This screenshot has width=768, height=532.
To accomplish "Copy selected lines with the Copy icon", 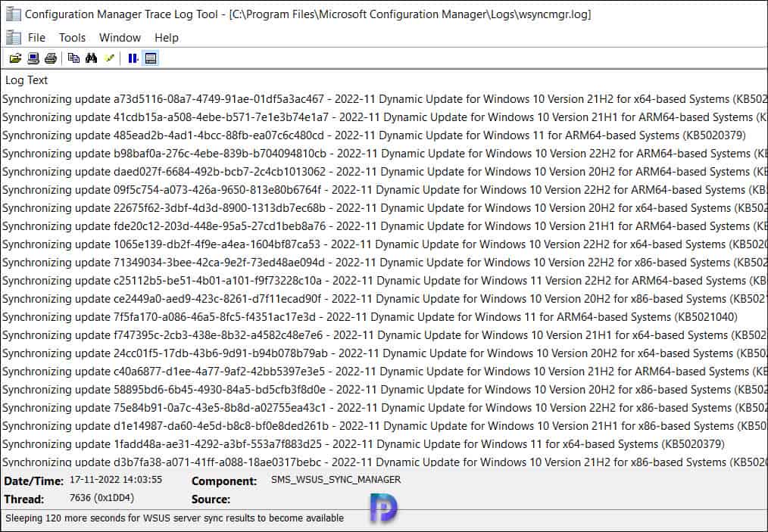I will 73,59.
